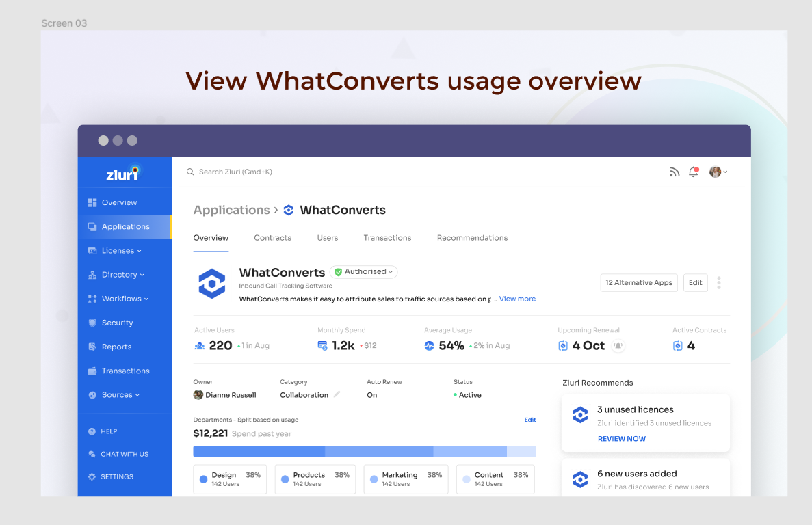Open CHAT WITH US chat icon

(92, 454)
